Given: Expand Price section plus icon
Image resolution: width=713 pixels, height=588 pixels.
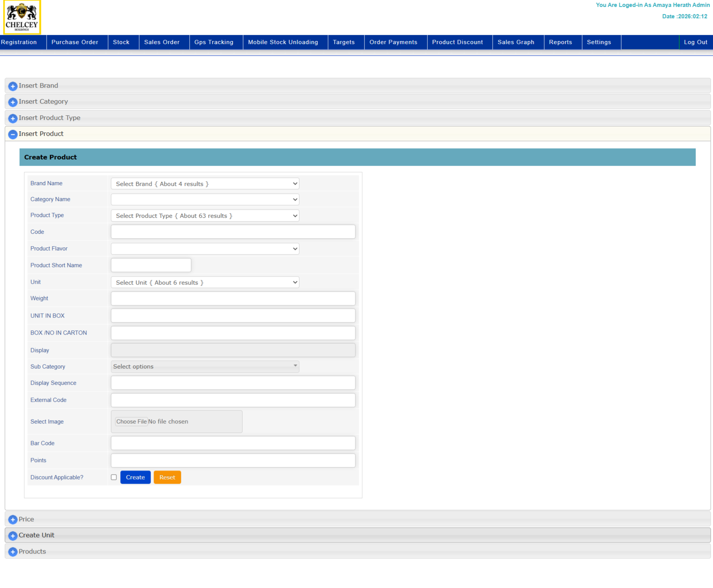Looking at the screenshot, I should point(13,519).
